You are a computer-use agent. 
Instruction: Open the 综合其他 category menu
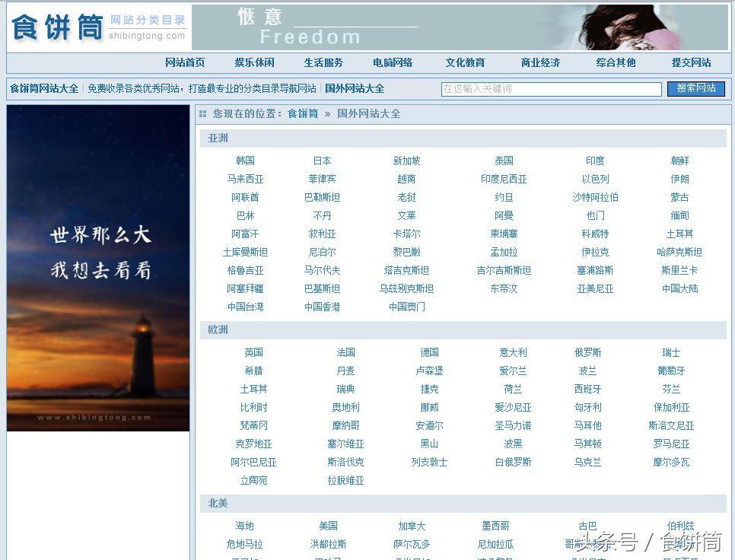pos(615,63)
